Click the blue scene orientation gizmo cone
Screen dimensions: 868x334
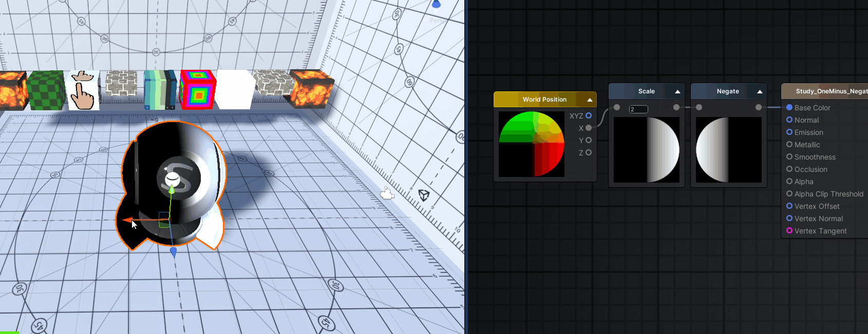click(436, 4)
